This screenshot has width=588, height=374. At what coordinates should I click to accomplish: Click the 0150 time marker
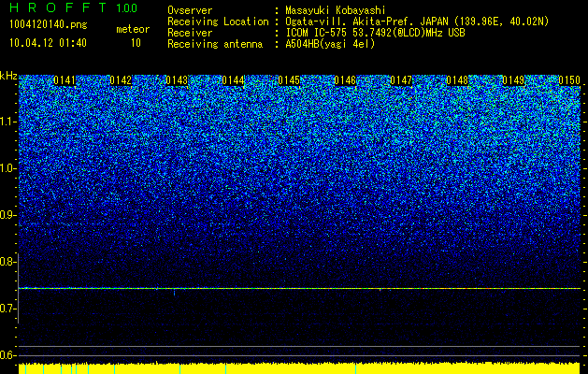[569, 80]
